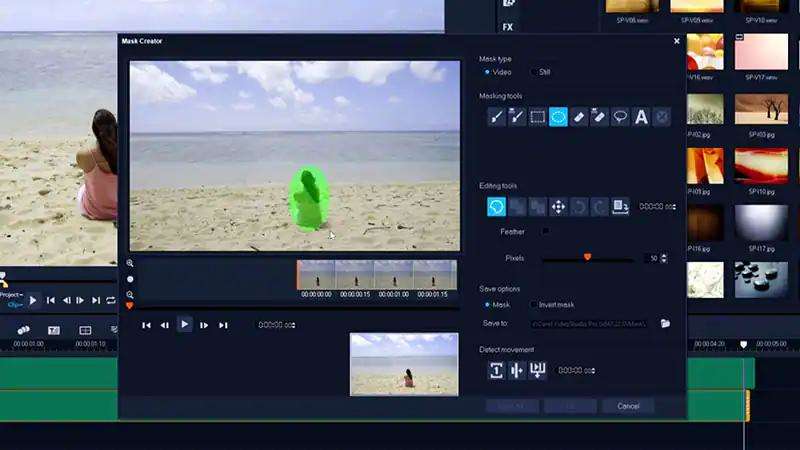Screen dimensions: 800x450
Task: Jump to the end of the mask clip
Action: point(223,325)
